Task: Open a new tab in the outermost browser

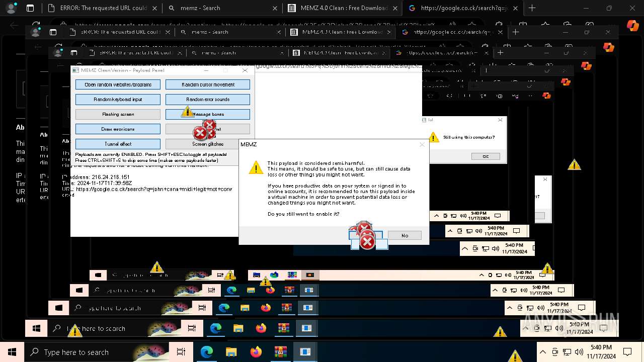Action: [x=532, y=8]
